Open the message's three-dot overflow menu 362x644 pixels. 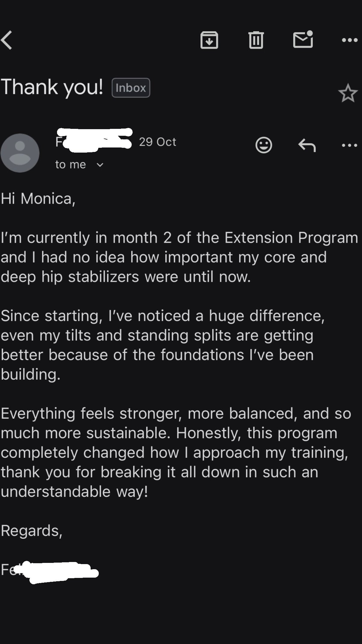pos(350,145)
